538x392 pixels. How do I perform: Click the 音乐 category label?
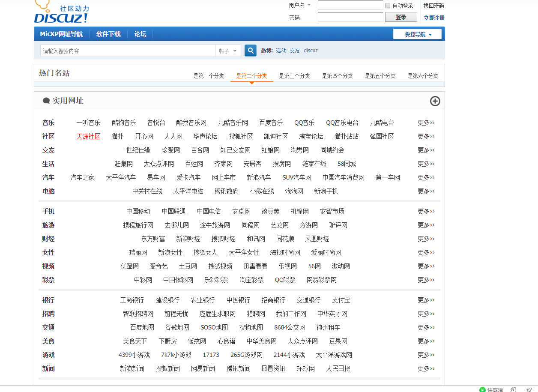(x=48, y=123)
